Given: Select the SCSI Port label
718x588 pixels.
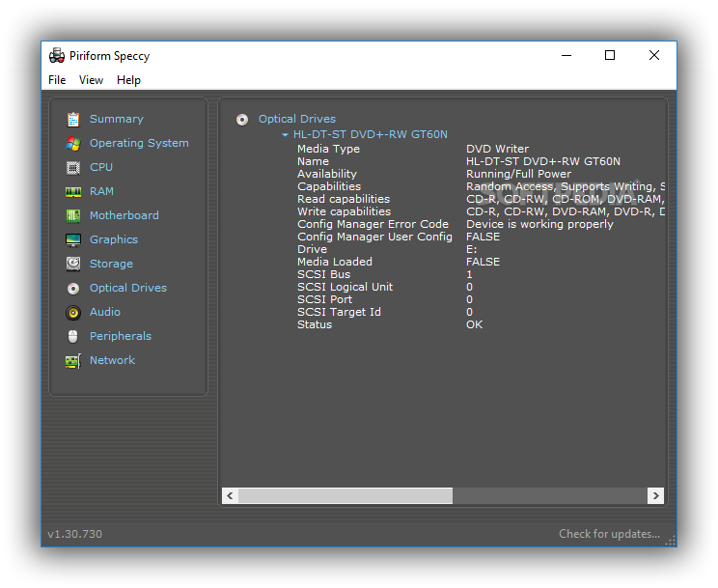Looking at the screenshot, I should point(324,299).
